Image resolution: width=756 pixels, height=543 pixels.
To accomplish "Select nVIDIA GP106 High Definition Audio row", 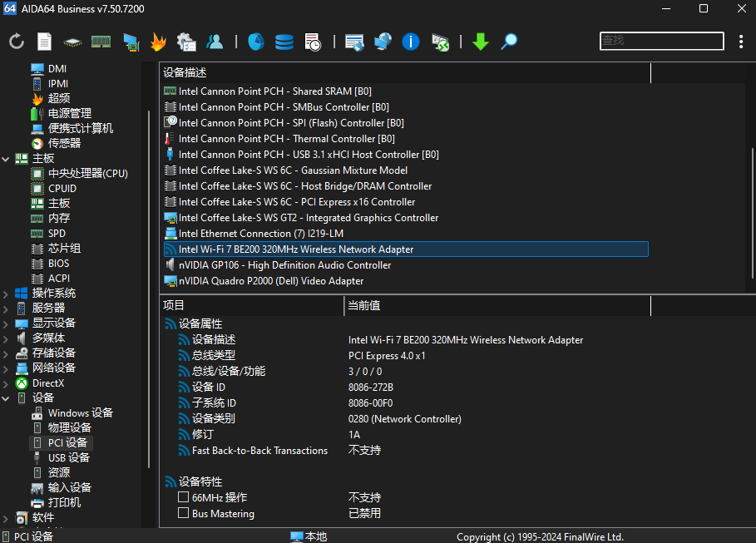I will click(x=406, y=265).
